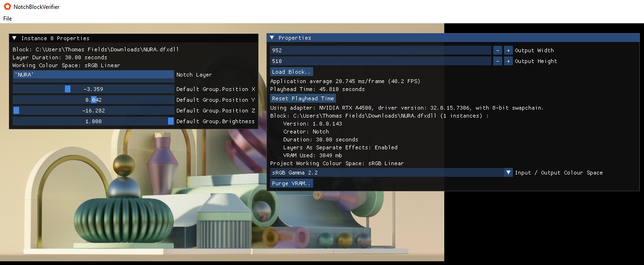Collapse the Instance 0 Properties panel
Viewport: 644px width, 265px height.
[14, 38]
